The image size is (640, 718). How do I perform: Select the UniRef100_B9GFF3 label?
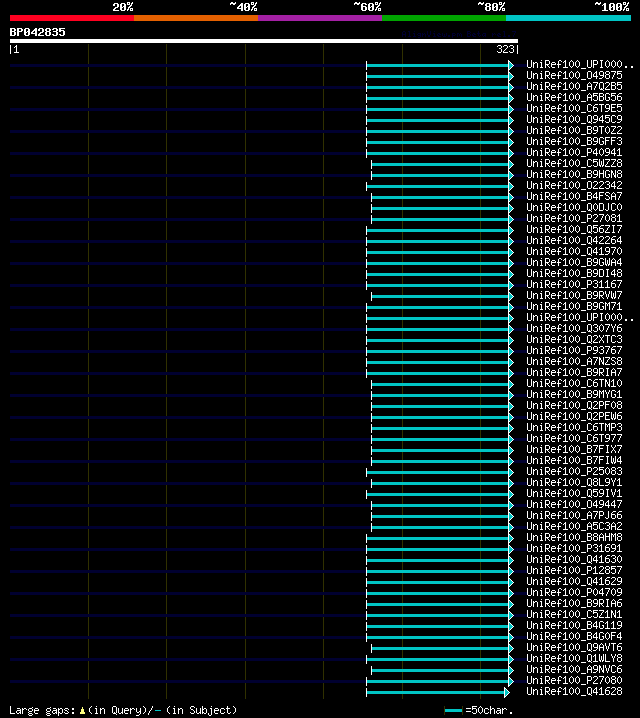click(x=574, y=141)
